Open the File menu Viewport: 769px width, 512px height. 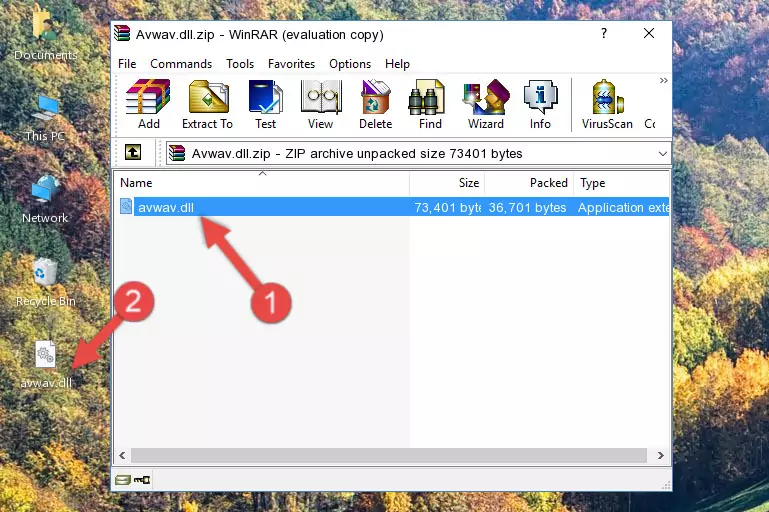[127, 64]
